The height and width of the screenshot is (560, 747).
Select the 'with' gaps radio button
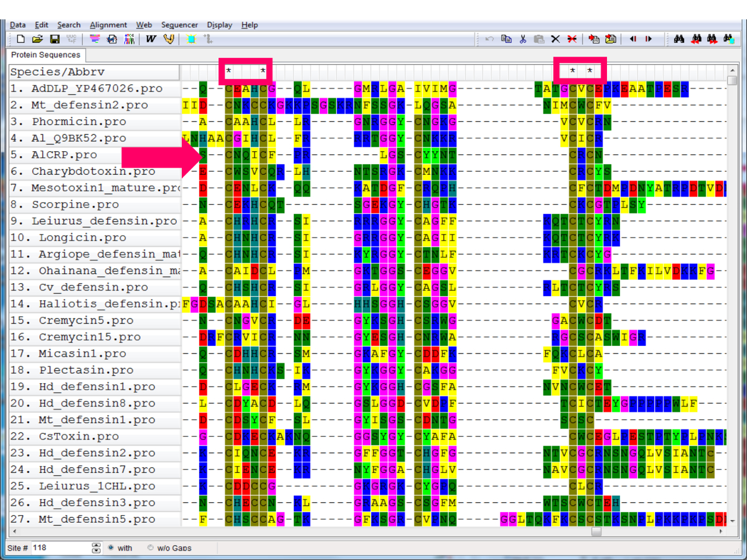click(x=111, y=548)
